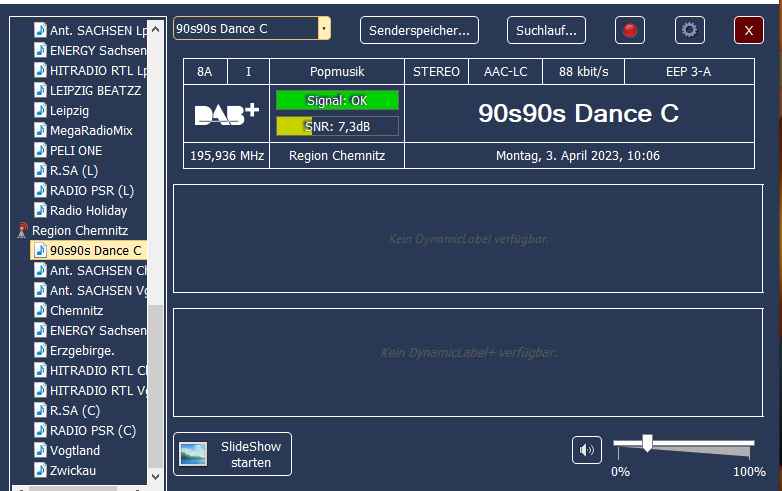Start the Suchlauf station scan
This screenshot has width=782, height=491.
tap(546, 30)
